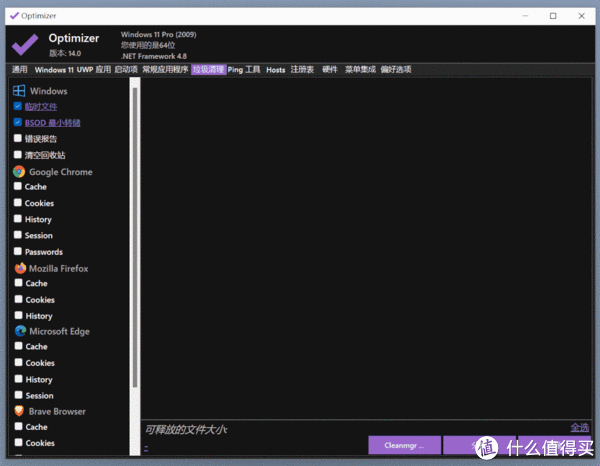The image size is (600, 466).
Task: Check Google Chrome Cache option
Action: click(x=18, y=186)
